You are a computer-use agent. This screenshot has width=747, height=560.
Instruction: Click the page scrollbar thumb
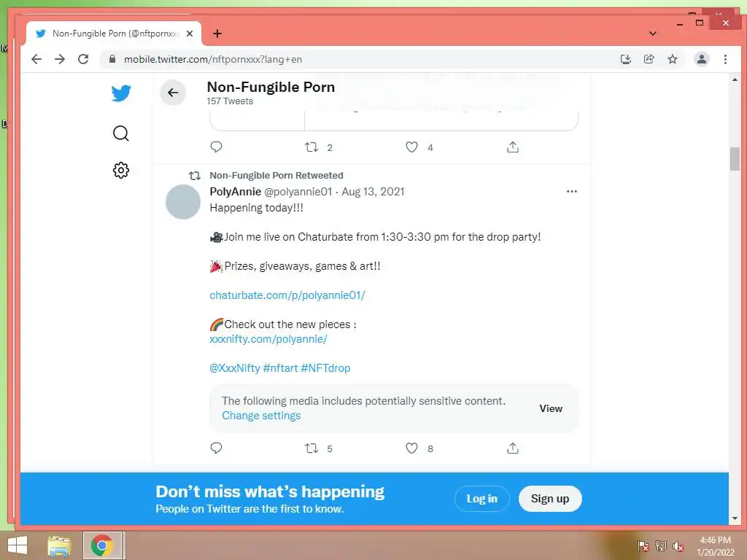[x=735, y=158]
